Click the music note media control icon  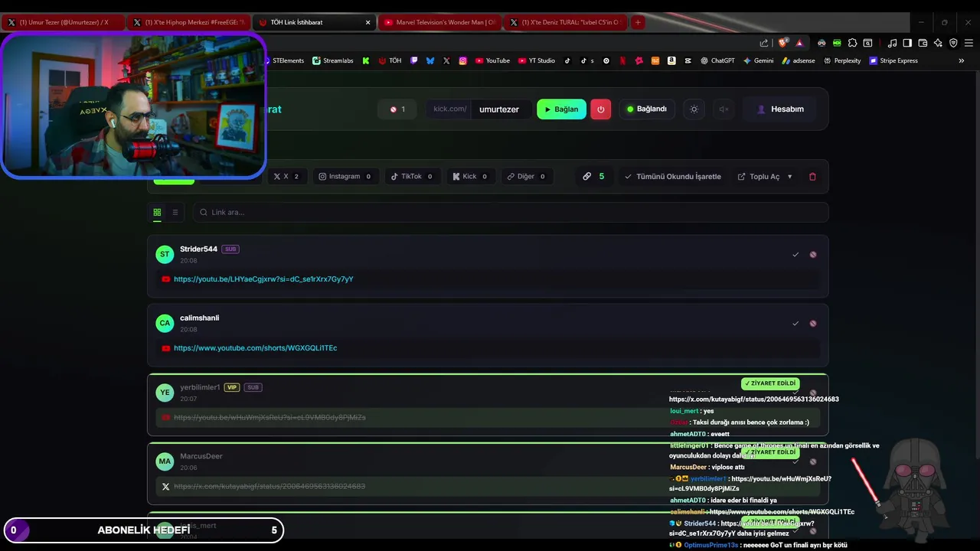(892, 43)
